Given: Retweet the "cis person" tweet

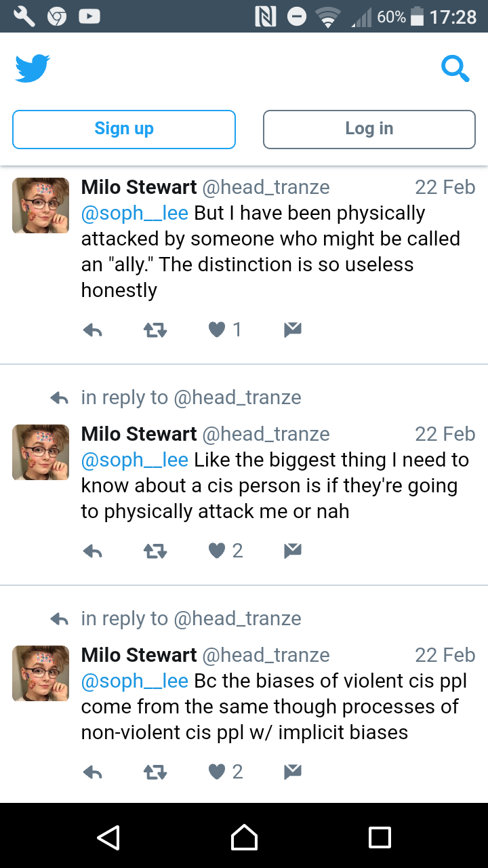Looking at the screenshot, I should [155, 551].
